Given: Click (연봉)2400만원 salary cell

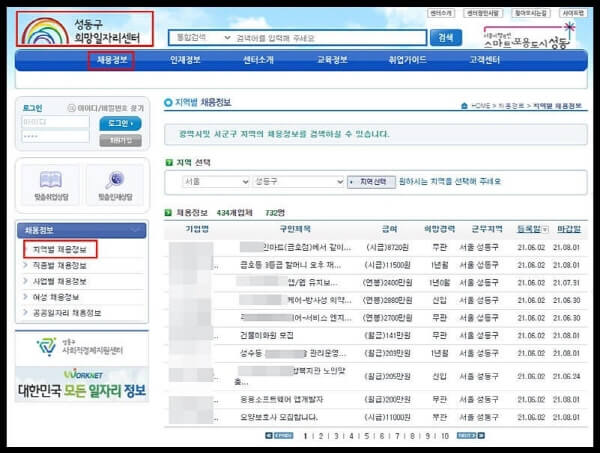Looking at the screenshot, I should click(x=388, y=283).
